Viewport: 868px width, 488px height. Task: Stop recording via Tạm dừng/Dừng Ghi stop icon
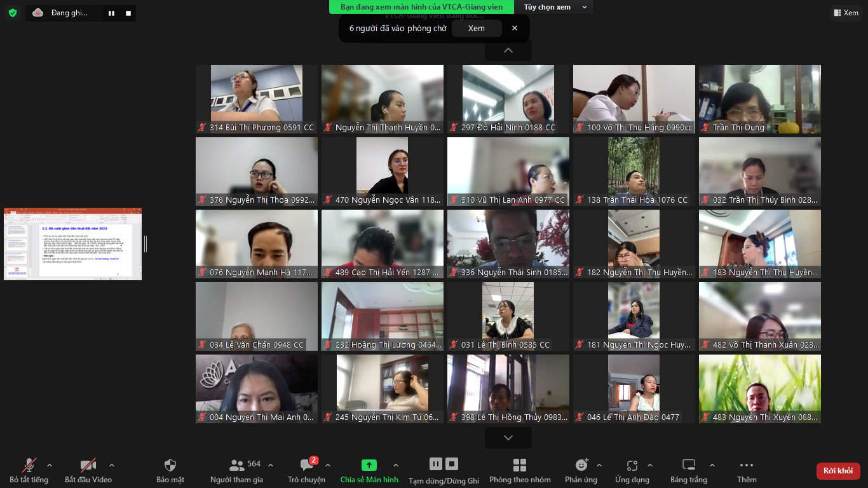pyautogui.click(x=452, y=464)
